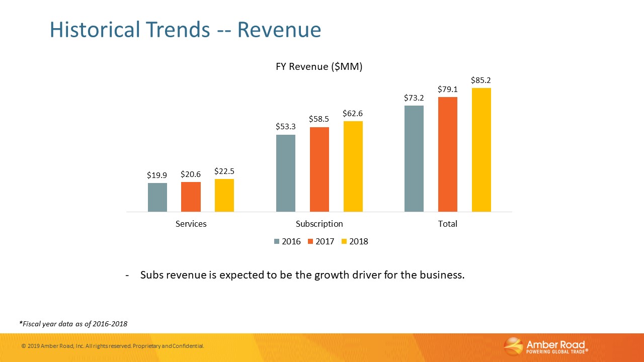Select the 2017 legend color swatch
The image size is (644, 362).
(x=310, y=241)
